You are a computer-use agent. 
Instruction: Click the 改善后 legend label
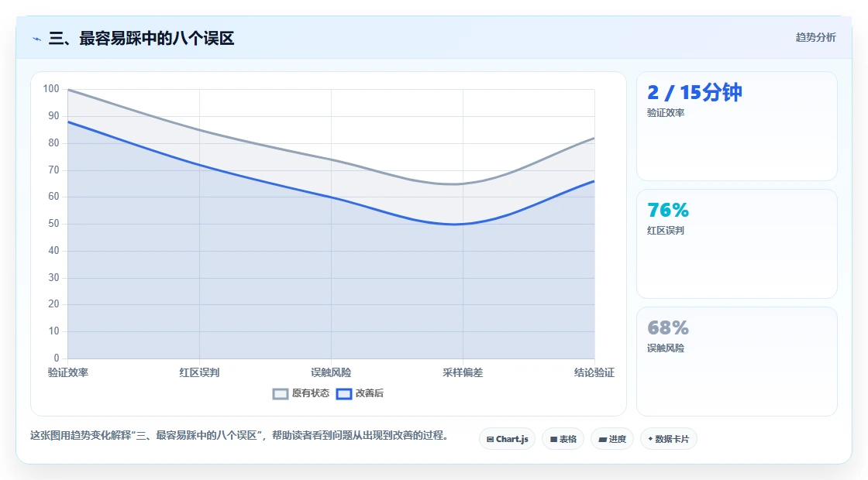[369, 393]
